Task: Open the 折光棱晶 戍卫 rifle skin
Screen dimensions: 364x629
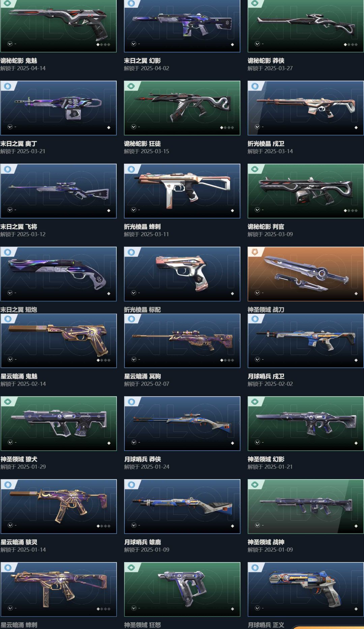Action: coord(305,108)
